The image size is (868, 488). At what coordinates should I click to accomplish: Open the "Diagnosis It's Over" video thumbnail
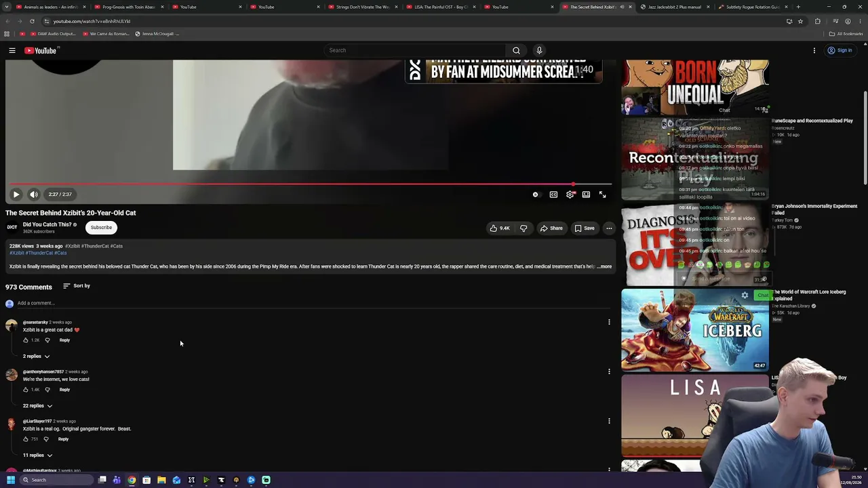pyautogui.click(x=695, y=245)
